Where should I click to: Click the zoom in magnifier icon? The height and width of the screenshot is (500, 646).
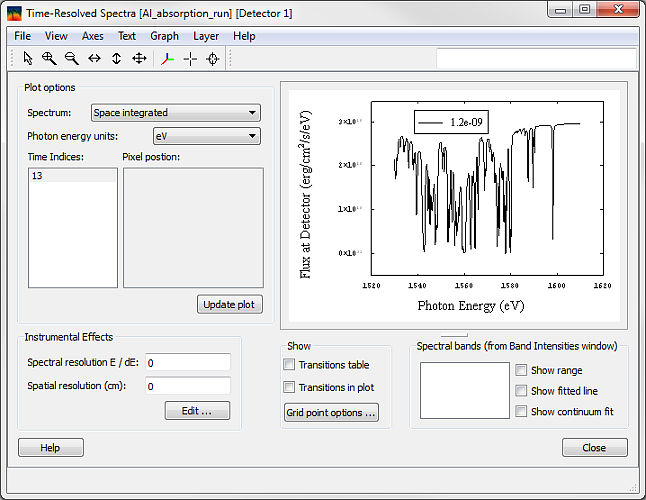click(49, 59)
